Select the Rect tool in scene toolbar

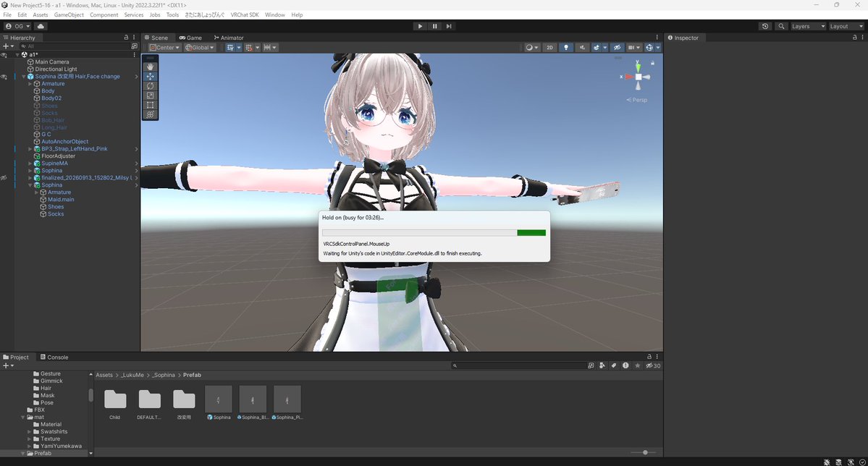150,105
